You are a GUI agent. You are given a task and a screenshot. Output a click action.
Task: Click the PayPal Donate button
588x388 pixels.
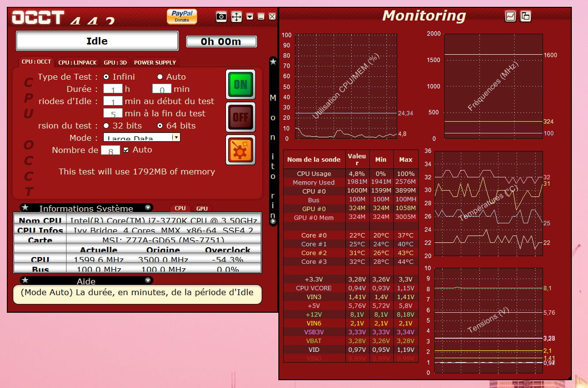[182, 16]
